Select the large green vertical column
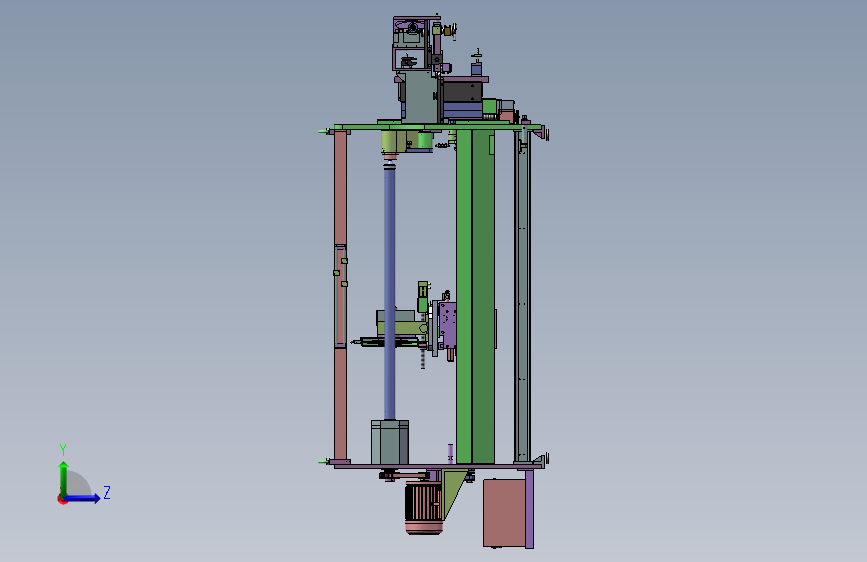The image size is (867, 562). click(x=476, y=296)
